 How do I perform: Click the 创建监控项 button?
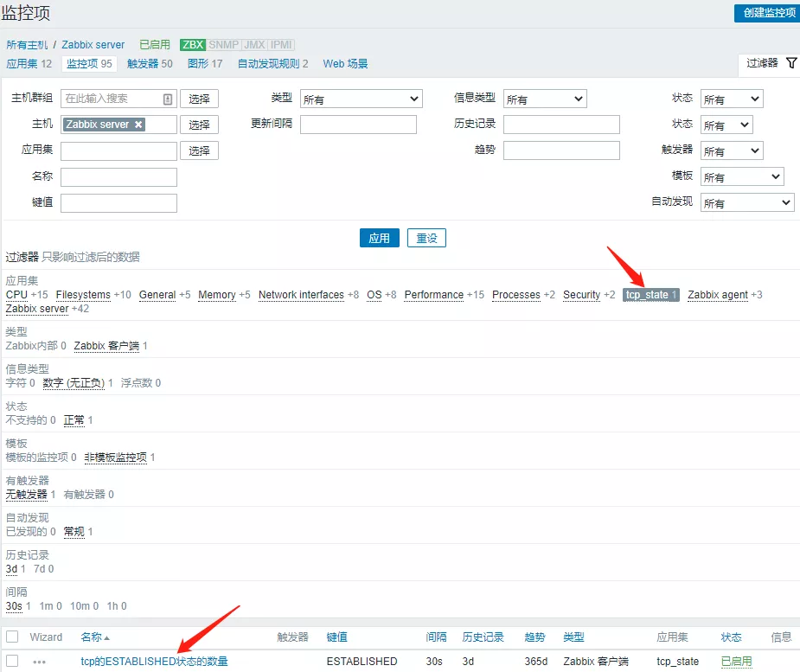[x=765, y=13]
